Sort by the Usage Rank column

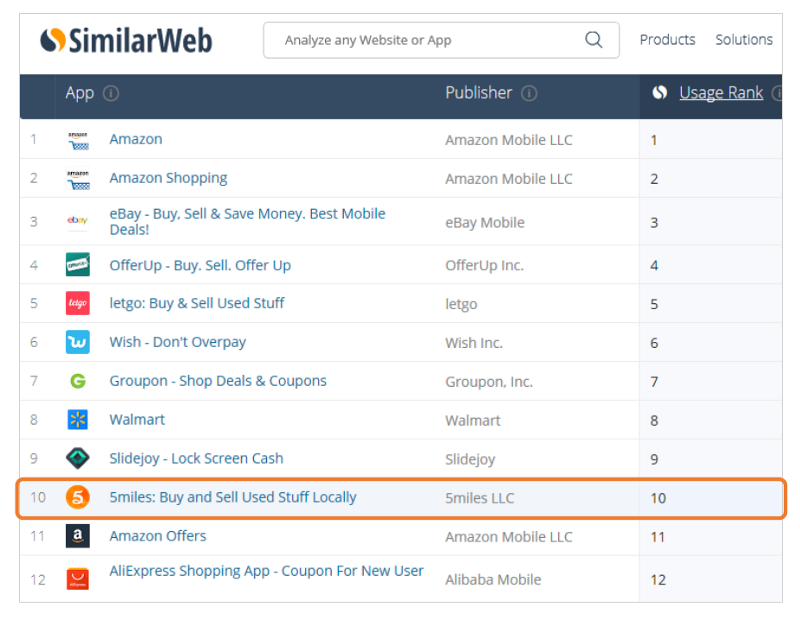(721, 93)
